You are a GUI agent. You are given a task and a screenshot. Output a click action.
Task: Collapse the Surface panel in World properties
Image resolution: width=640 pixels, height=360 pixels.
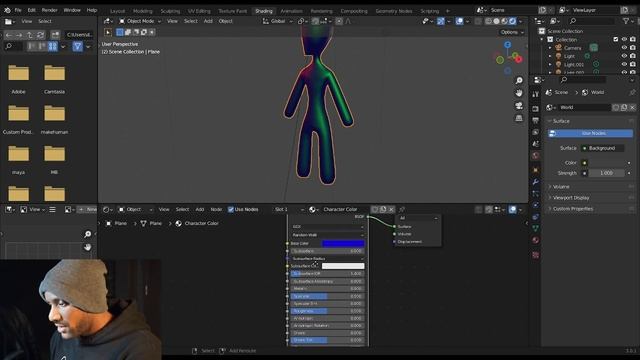coord(560,121)
